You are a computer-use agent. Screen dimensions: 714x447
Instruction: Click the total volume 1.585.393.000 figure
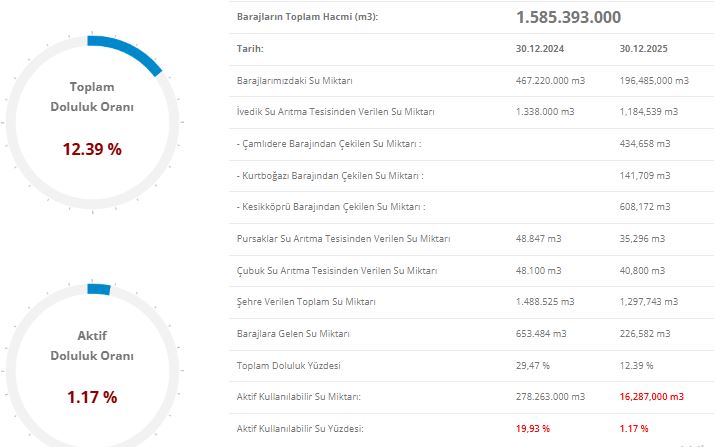568,17
